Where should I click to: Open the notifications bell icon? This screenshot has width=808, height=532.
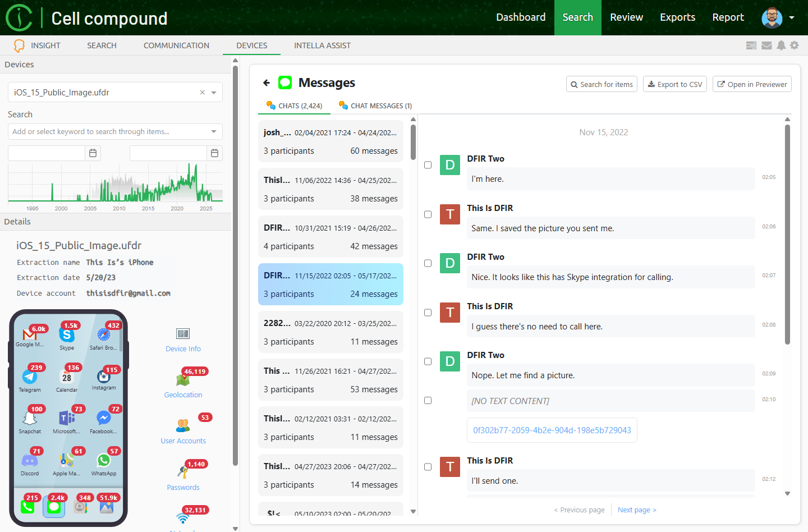tap(781, 45)
